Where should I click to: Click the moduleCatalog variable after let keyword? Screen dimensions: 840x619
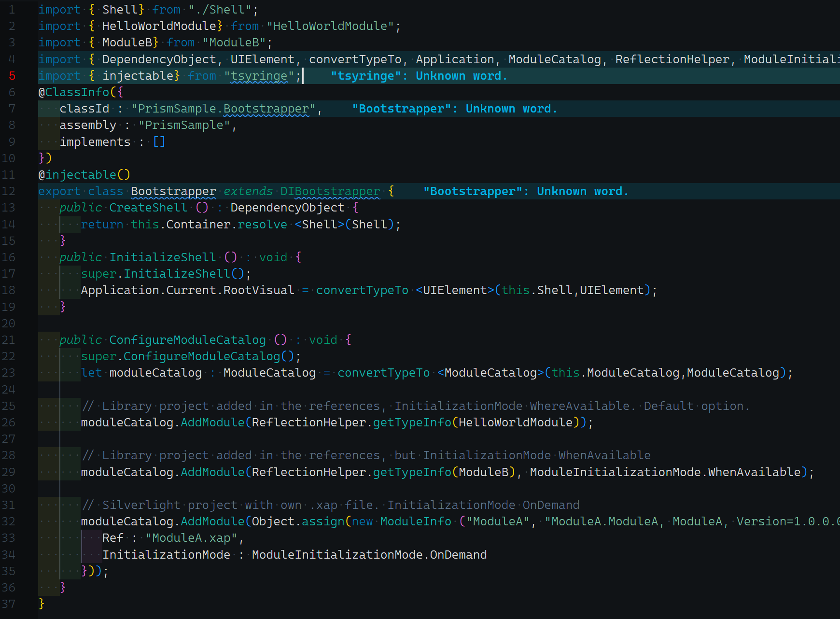(x=155, y=373)
